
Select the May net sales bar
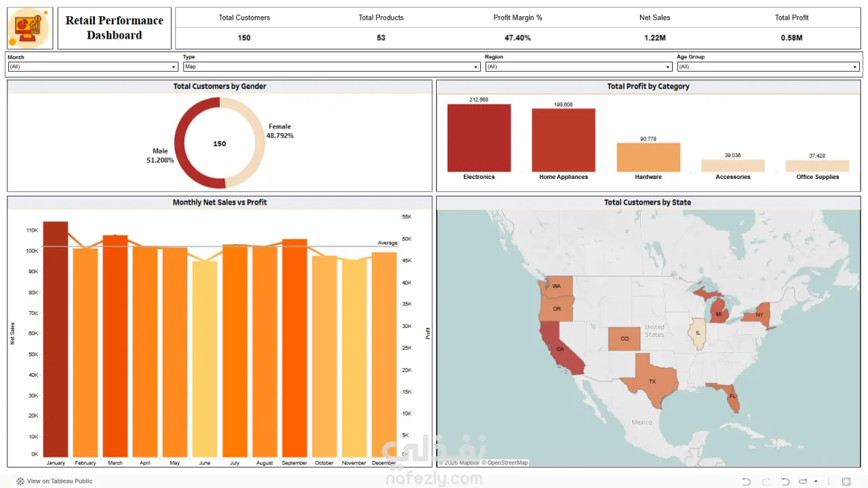point(175,352)
